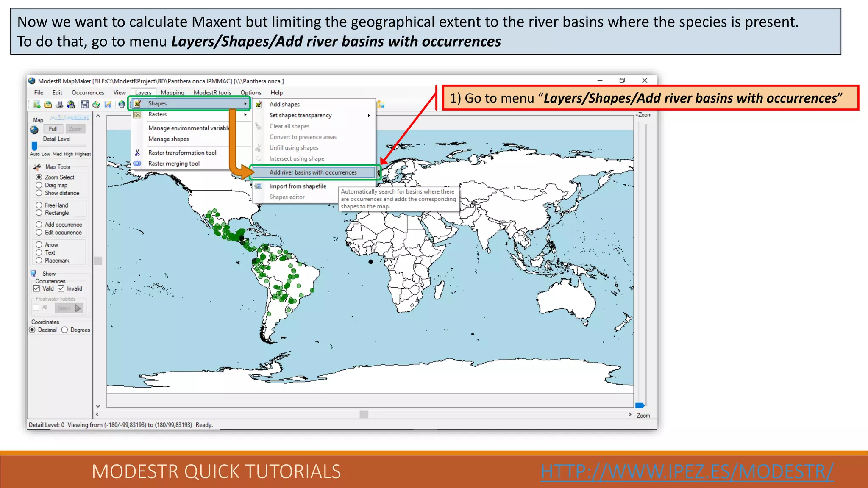Click the Rasters menu entry icon
Viewport: 868px width, 488px height.
[x=137, y=115]
